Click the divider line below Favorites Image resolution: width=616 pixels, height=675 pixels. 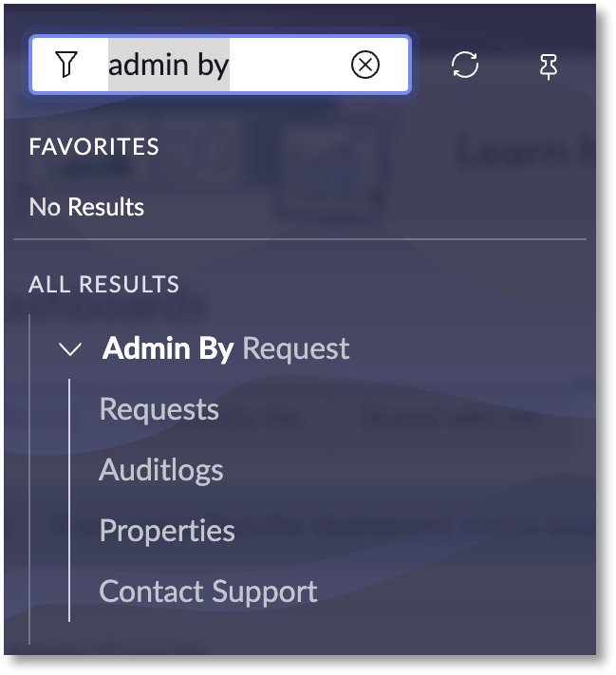pyautogui.click(x=300, y=239)
